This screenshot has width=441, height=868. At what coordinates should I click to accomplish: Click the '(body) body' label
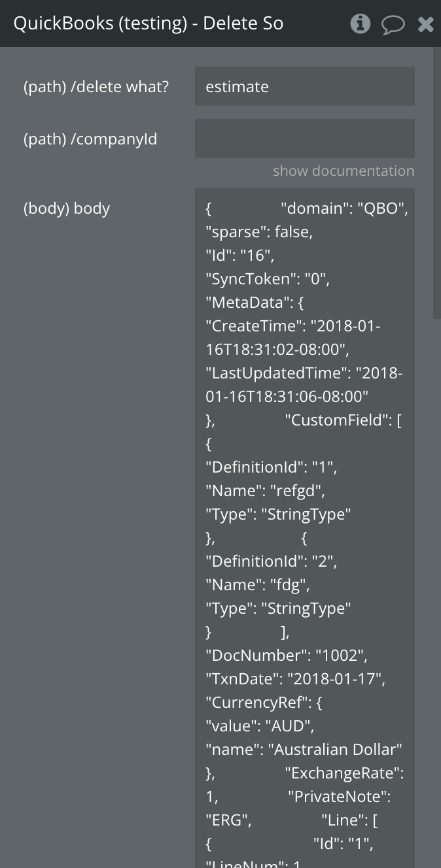(x=67, y=209)
